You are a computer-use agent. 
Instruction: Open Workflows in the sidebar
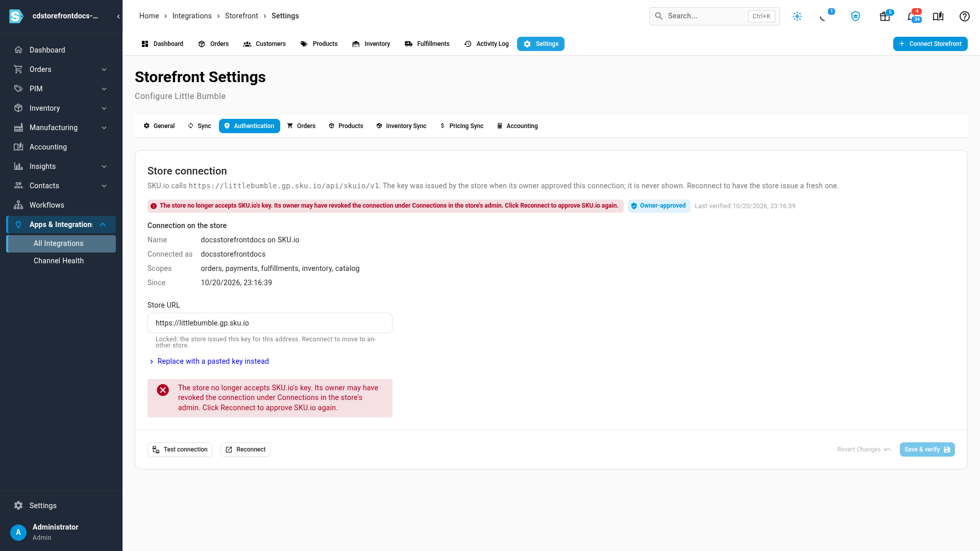[61, 205]
